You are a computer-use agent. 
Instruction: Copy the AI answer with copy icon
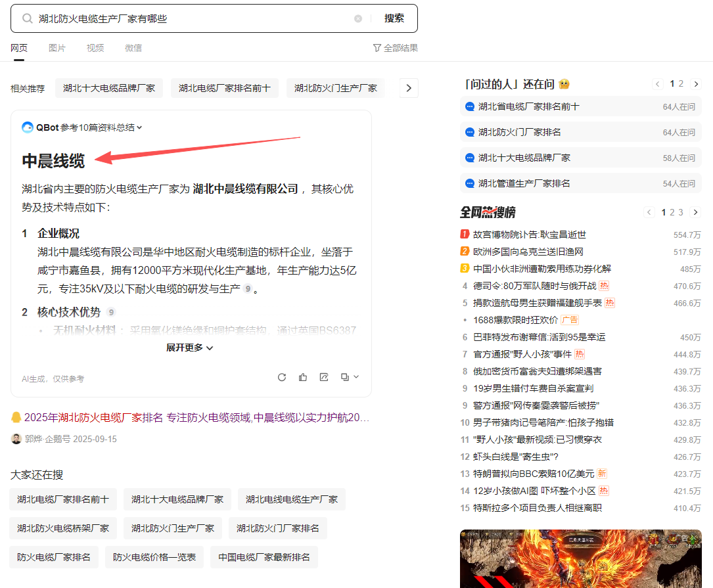click(344, 376)
